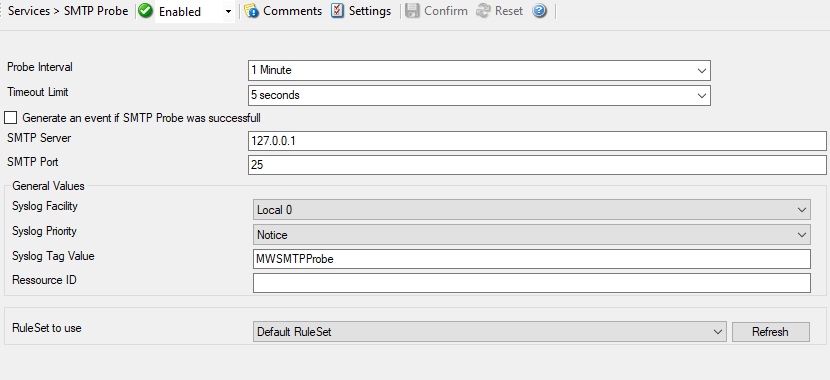
Task: Click the Services > SMTP Probe breadcrumb
Action: 68,11
